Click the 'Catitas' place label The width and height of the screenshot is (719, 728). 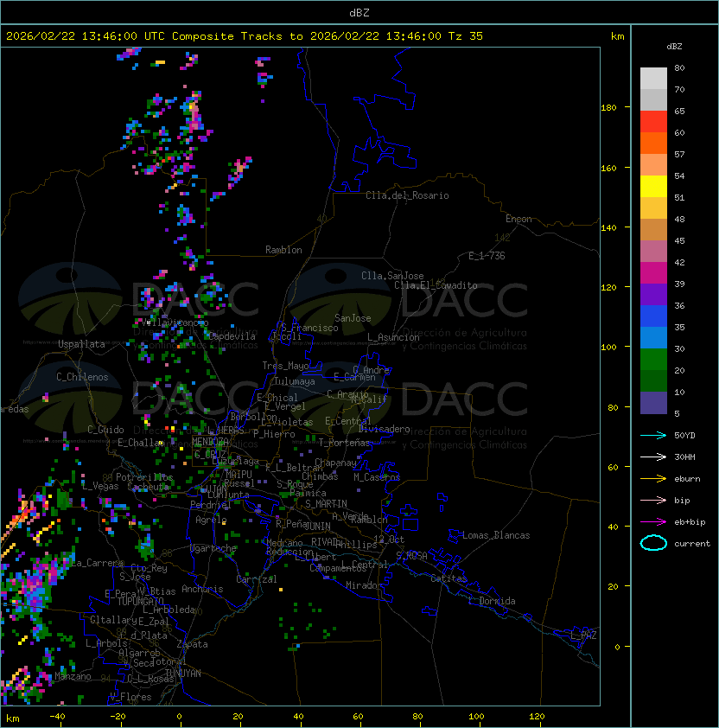pos(449,578)
